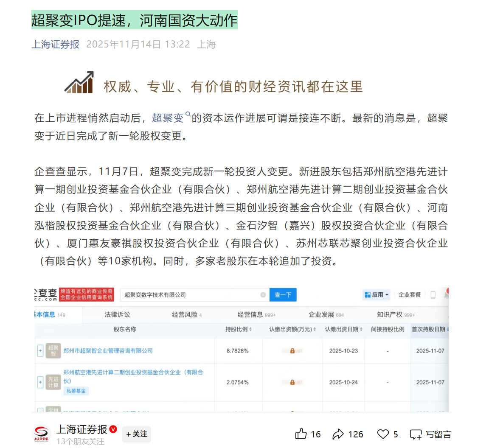
Task: Click the date 2025-10-23 cell
Action: [343, 351]
